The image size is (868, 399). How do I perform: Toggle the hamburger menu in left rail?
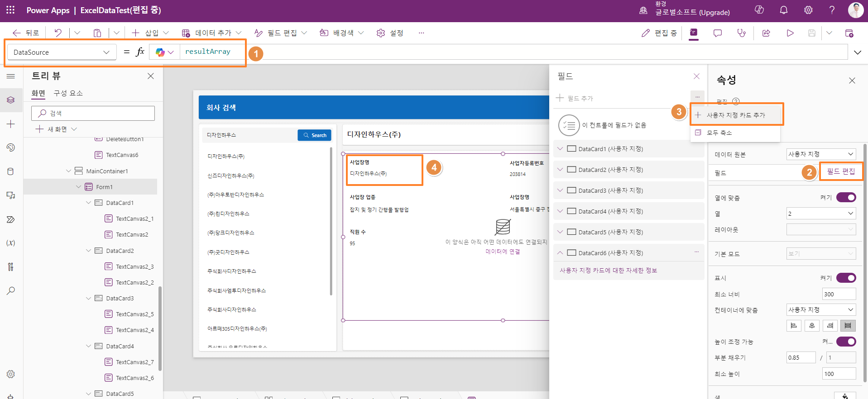tap(11, 76)
